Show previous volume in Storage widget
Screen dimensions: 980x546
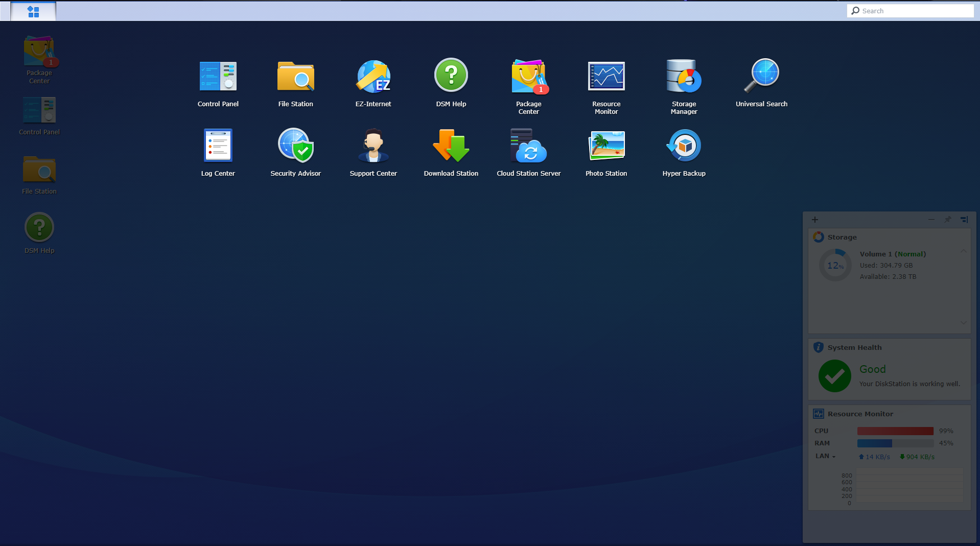963,251
